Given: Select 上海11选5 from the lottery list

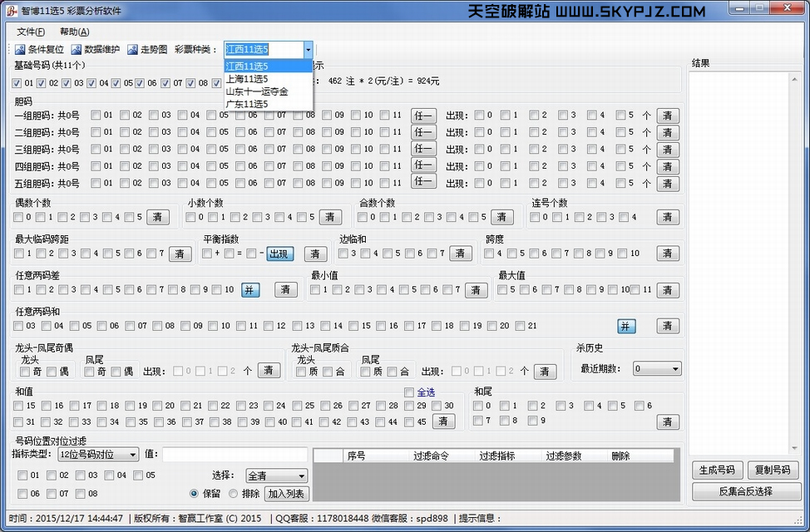Looking at the screenshot, I should (x=246, y=79).
